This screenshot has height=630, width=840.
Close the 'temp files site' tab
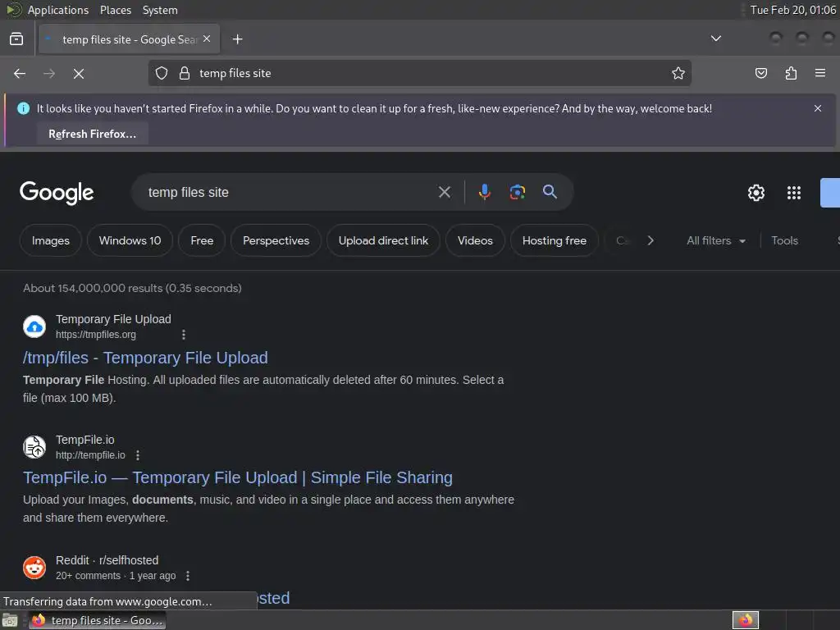click(207, 39)
